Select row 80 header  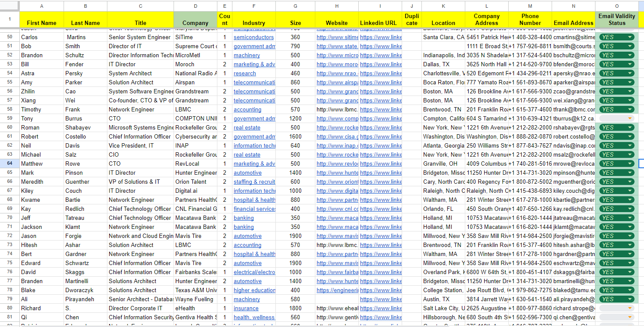point(9,308)
